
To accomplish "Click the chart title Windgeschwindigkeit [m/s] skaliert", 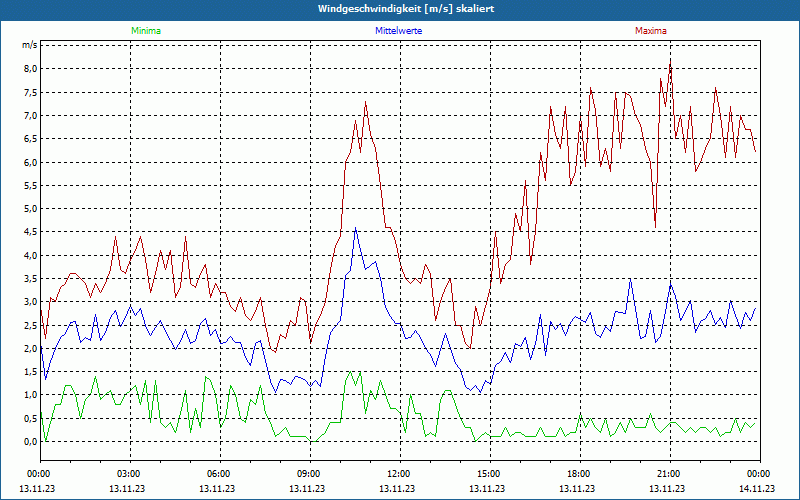I will (x=406, y=9).
